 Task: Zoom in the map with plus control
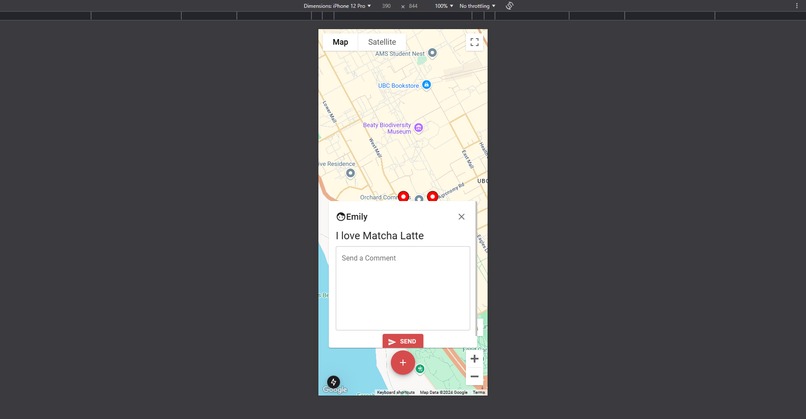click(474, 359)
